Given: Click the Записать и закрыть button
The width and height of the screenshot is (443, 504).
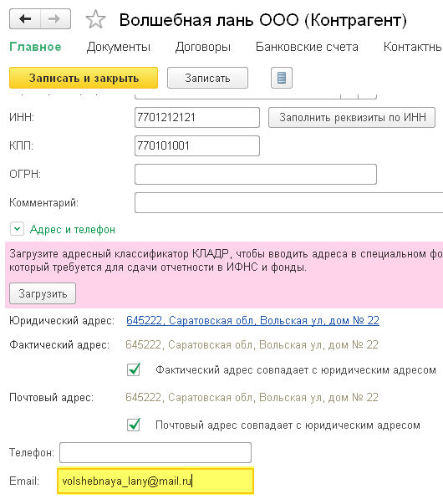Looking at the screenshot, I should coord(84,78).
